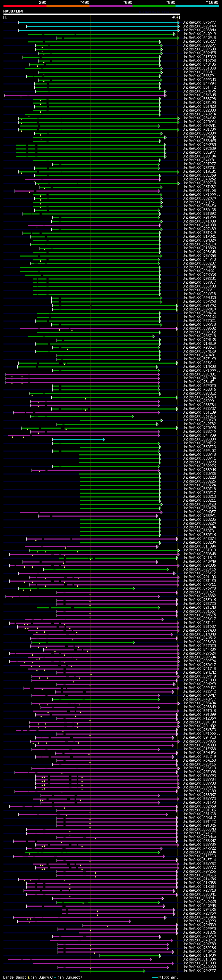Click the UniRef100_C6SXH7 label

coord(199,841)
